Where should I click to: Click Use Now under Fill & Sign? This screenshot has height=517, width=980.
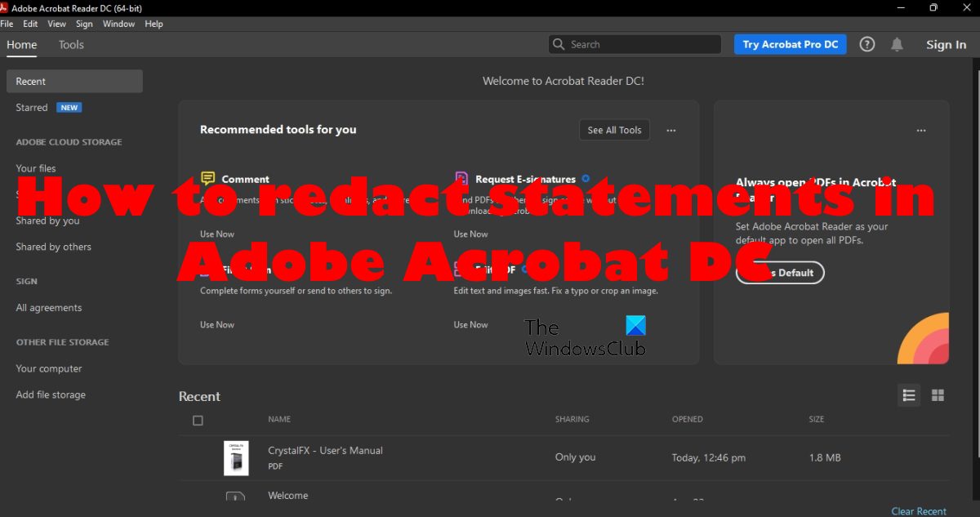point(217,324)
